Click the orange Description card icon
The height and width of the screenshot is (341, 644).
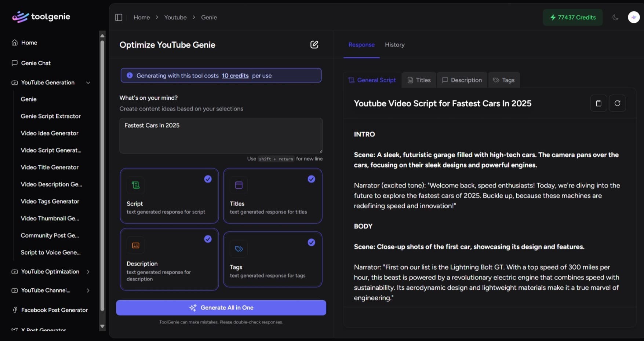click(135, 245)
